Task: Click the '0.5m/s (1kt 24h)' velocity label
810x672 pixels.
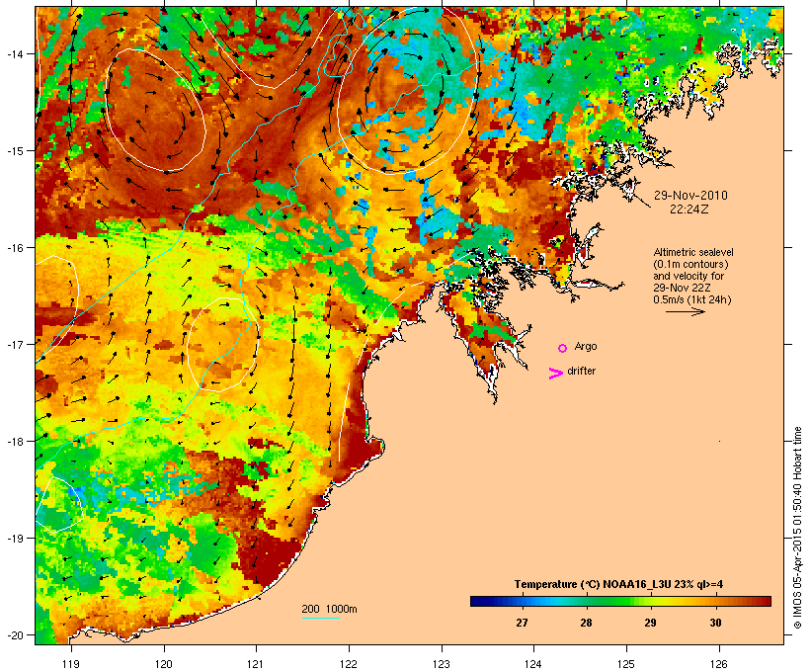Action: 692,299
